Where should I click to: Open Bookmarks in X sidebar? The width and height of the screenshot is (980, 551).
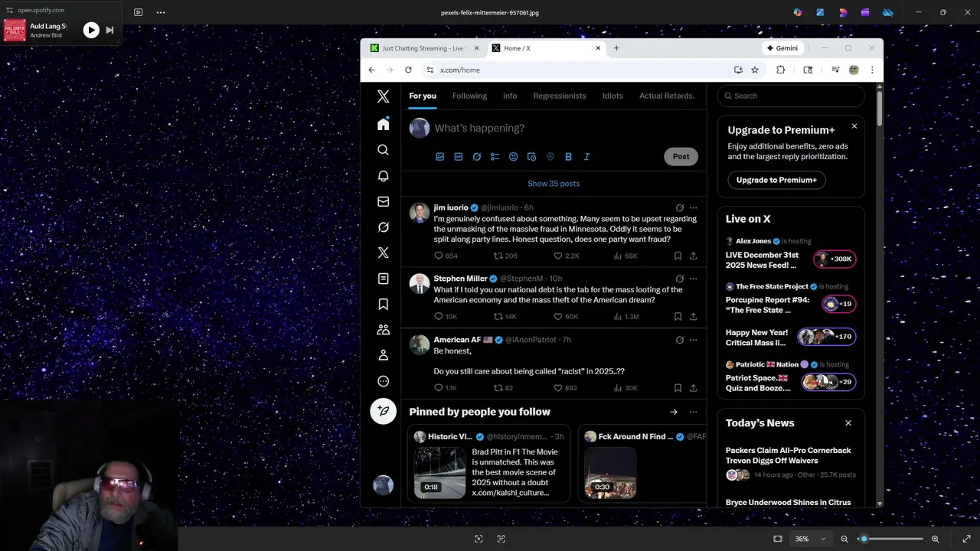pyautogui.click(x=384, y=305)
